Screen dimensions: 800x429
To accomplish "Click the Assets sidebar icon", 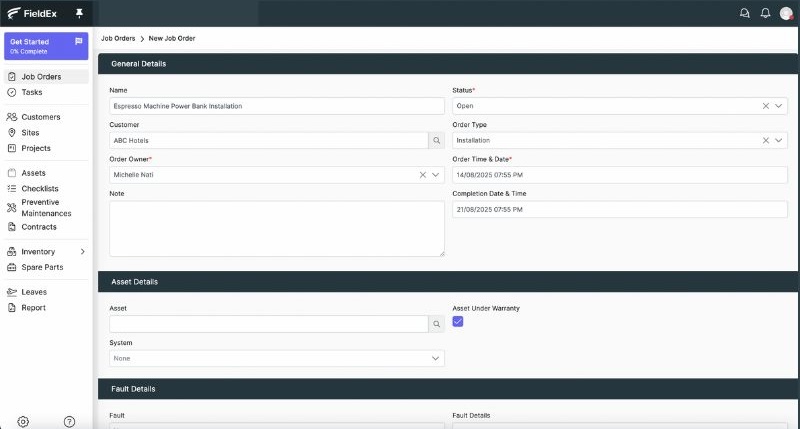I will [12, 173].
